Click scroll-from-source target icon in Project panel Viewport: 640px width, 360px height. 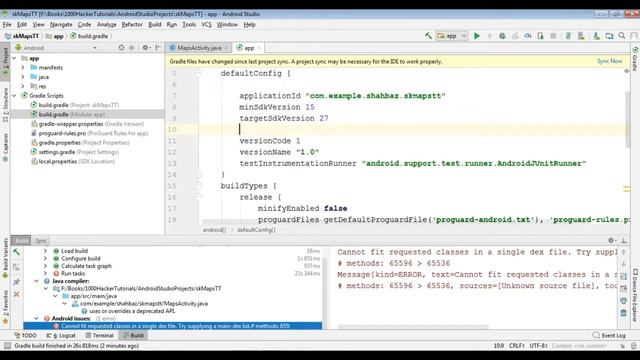tap(121, 48)
